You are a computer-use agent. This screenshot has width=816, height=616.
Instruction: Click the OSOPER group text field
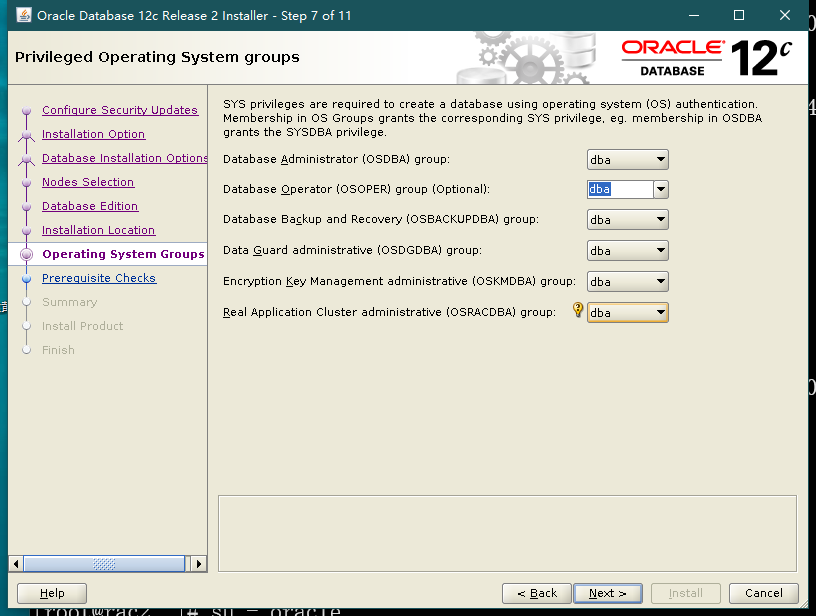point(620,189)
